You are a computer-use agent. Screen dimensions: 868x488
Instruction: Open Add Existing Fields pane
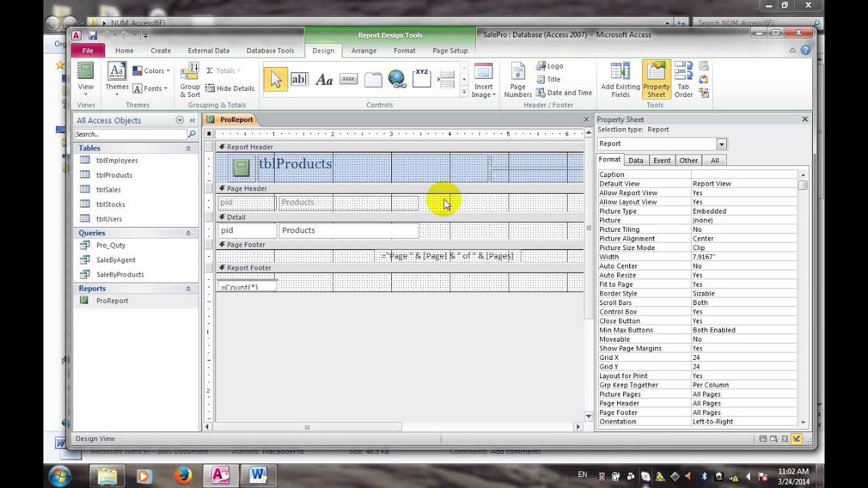620,80
